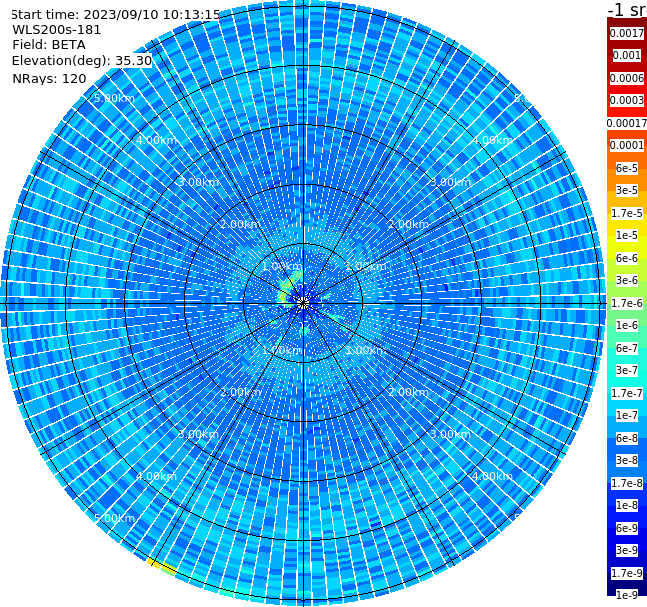The height and width of the screenshot is (607, 647).
Task: Click the southeast 3.00km range label
Action: point(450,434)
